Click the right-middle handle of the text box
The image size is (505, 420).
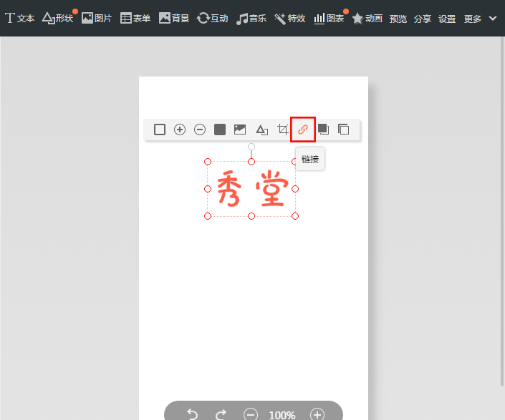point(295,189)
